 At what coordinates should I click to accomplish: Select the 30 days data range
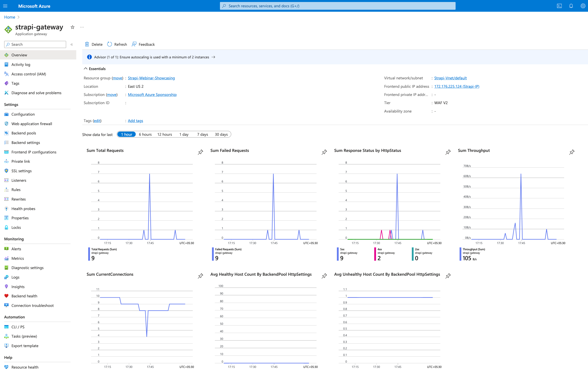pos(221,134)
